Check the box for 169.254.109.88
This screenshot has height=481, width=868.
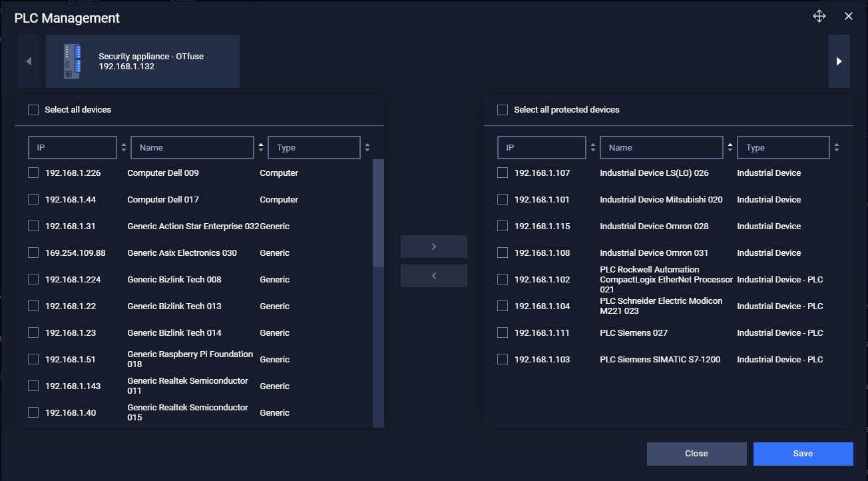tap(33, 252)
